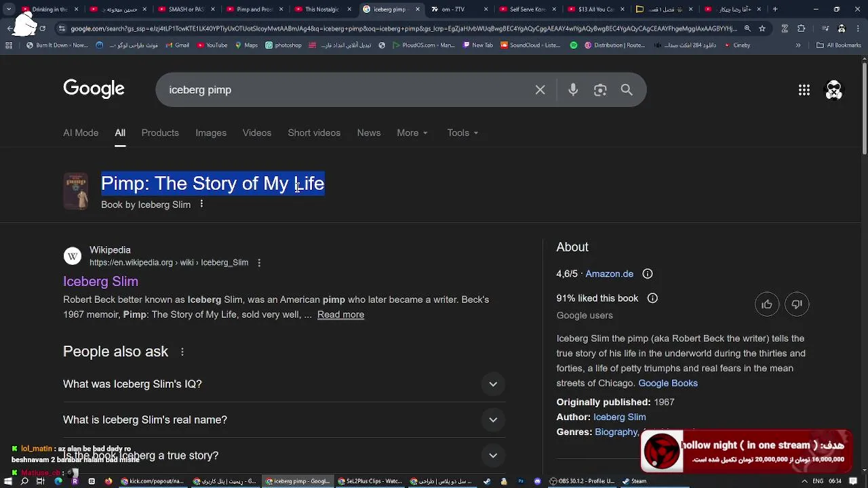This screenshot has width=868, height=488.
Task: Switch to 'This Nostalgic' browser tab
Action: pos(321,9)
